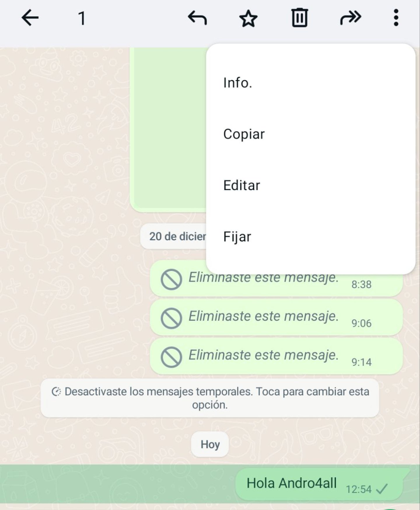Tap the delete trash icon
This screenshot has height=510, width=420.
click(300, 18)
